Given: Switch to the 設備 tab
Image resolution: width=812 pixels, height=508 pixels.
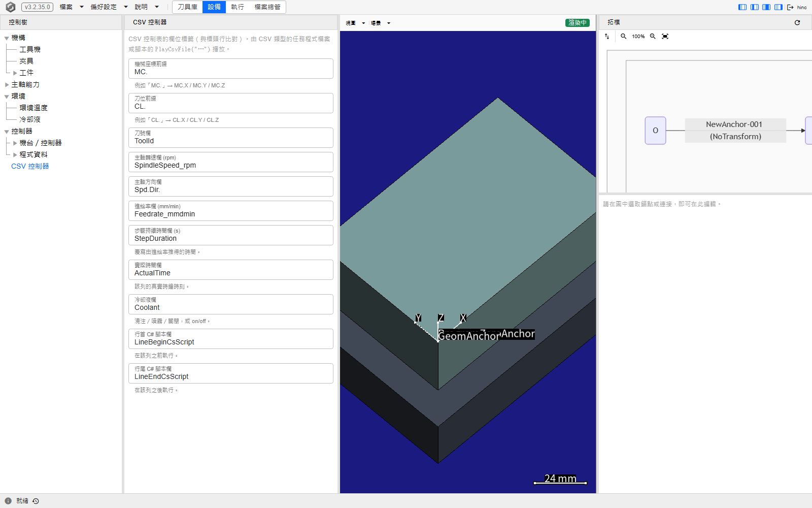Looking at the screenshot, I should tap(214, 7).
